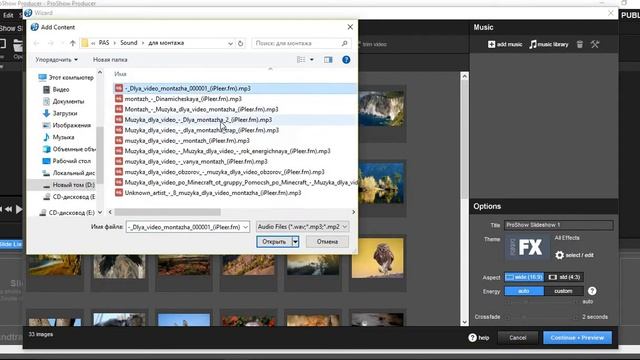Click the file list horizontal scrollbar
Image resolution: width=640 pixels, height=360 pixels.
click(167, 212)
